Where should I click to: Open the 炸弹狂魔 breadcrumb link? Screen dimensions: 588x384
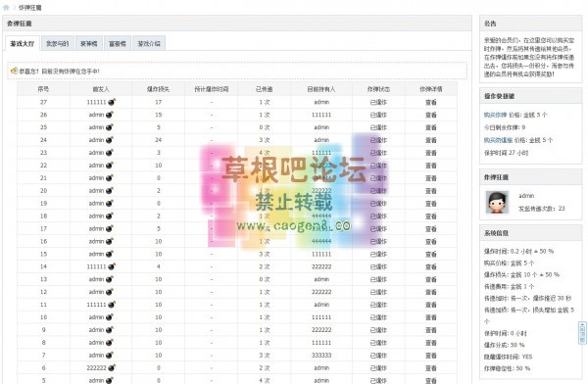30,8
